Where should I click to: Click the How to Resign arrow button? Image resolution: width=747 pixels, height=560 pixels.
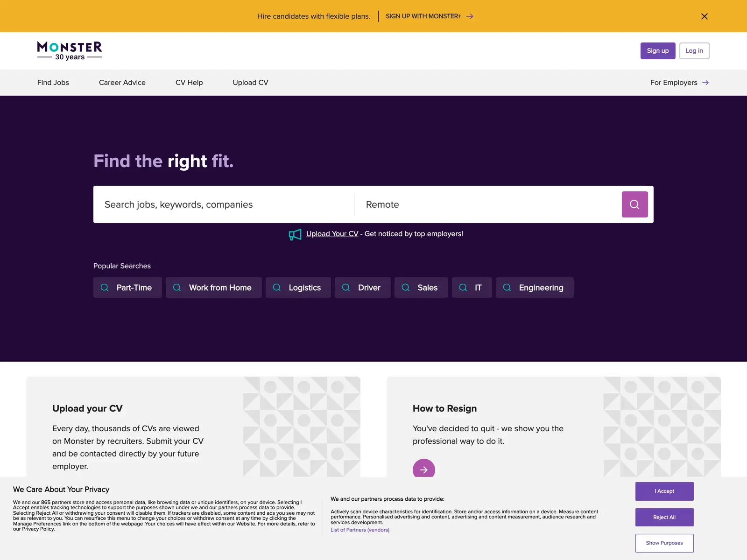(424, 469)
